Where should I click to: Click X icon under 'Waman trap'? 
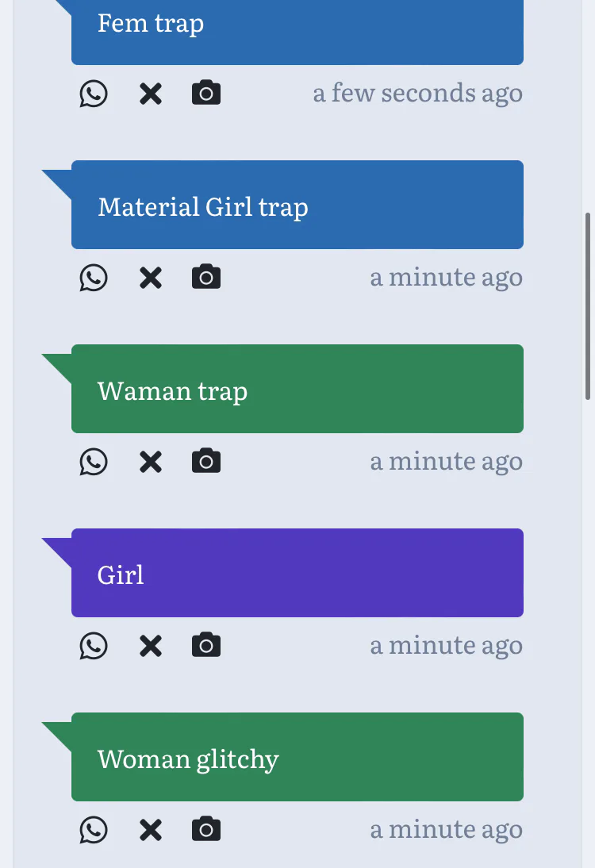tap(150, 463)
